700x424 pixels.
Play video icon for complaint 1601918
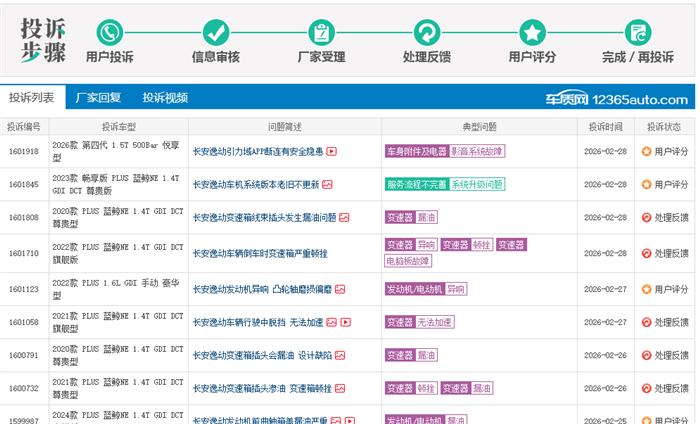pos(332,152)
